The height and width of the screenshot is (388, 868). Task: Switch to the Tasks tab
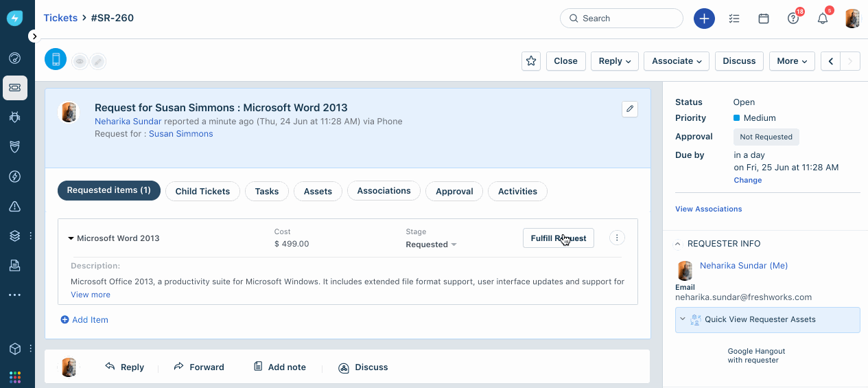click(267, 191)
